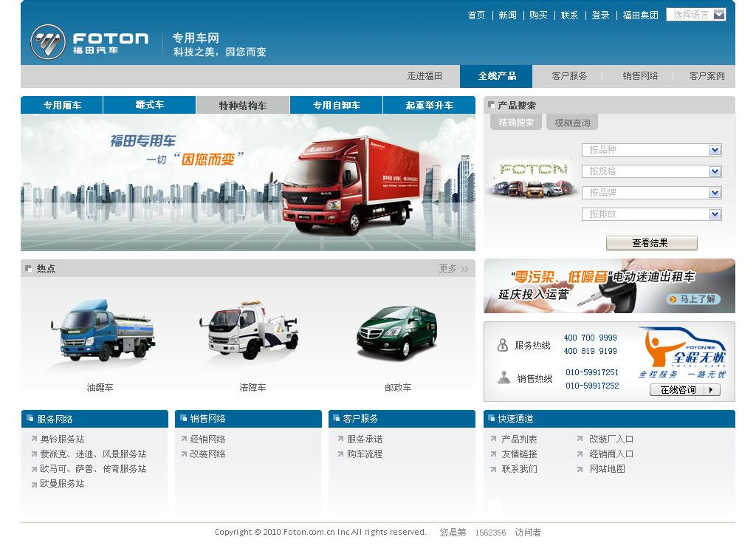Viewport: 756px width, 554px height.
Task: Open the 选择语言 language dropdown
Action: (695, 15)
